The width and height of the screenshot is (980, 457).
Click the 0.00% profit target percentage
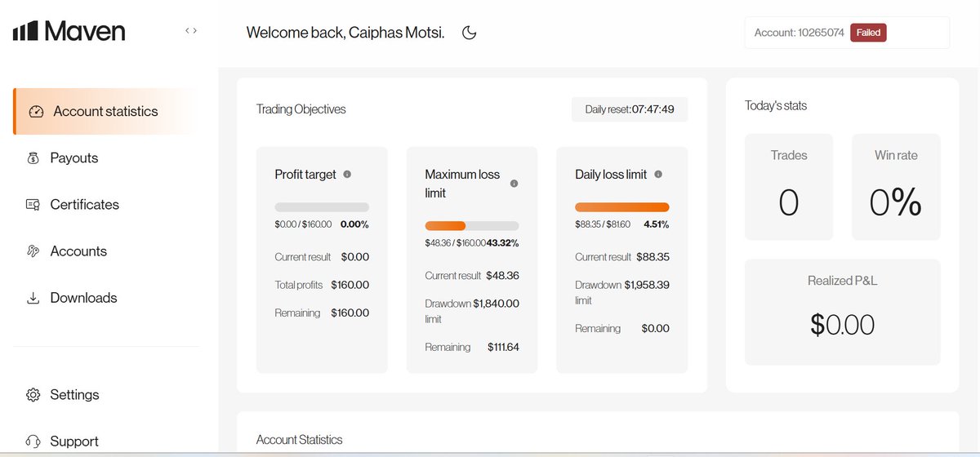(x=354, y=224)
